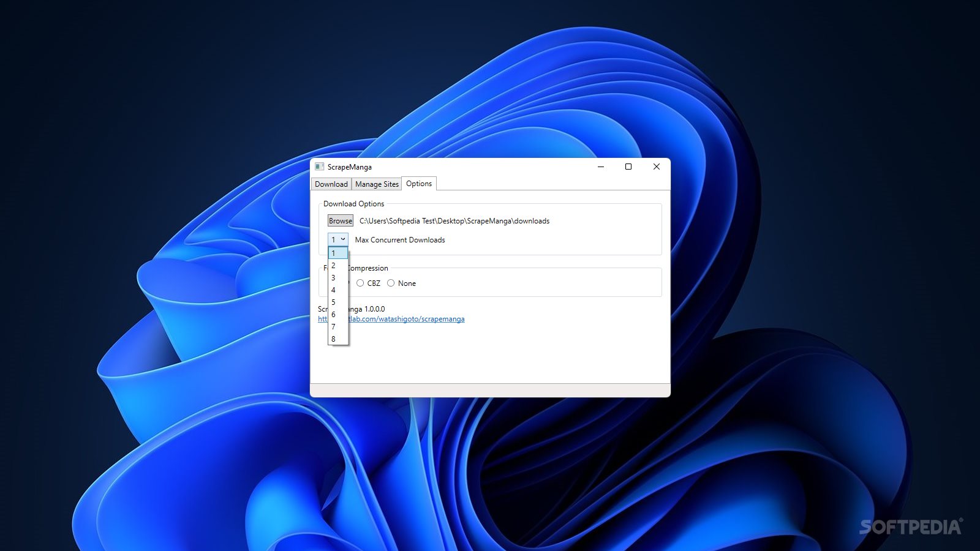This screenshot has width=980, height=551.
Task: Choose 4 in the concurrent downloads list
Action: (x=338, y=290)
